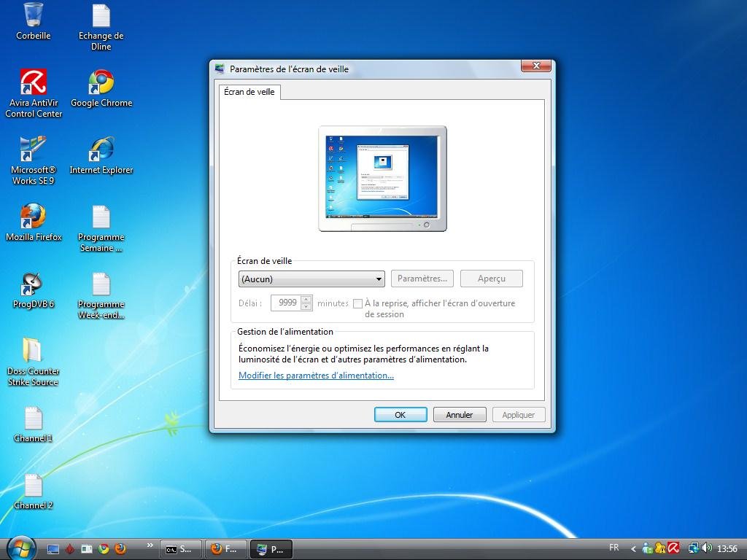This screenshot has width=747, height=560.
Task: Open Google Chrome desktop shortcut
Action: point(101,83)
